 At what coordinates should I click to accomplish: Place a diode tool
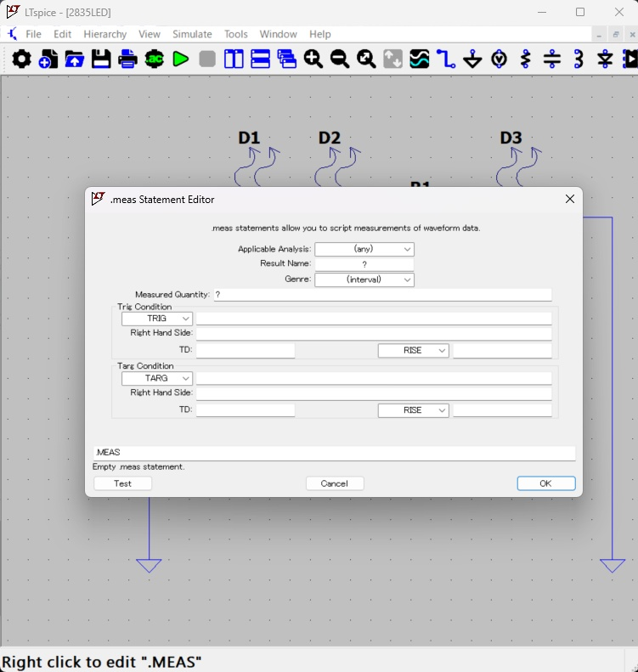[x=606, y=59]
